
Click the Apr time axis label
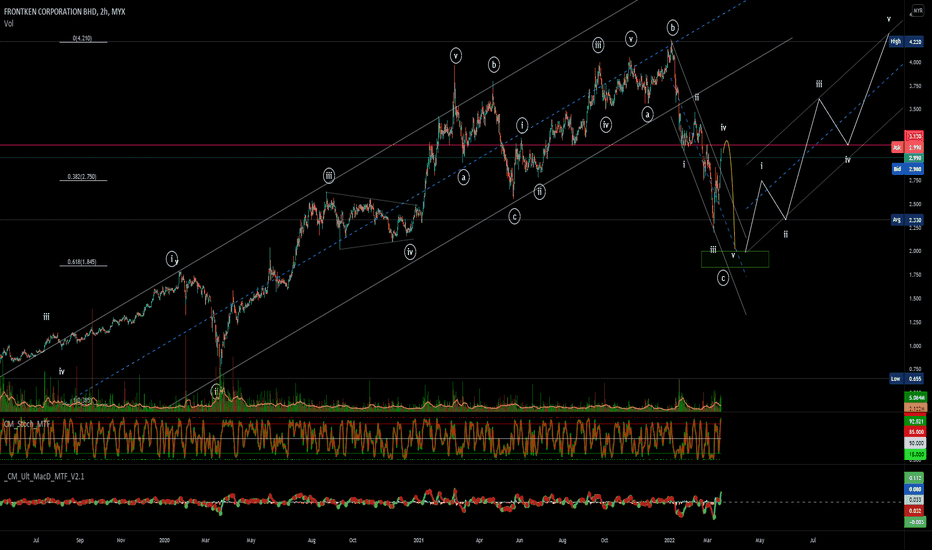pyautogui.click(x=479, y=540)
